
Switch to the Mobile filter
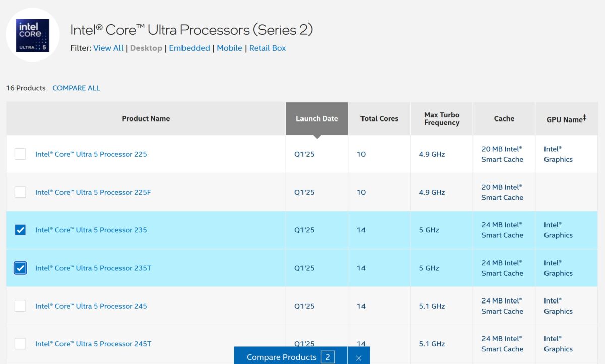[230, 48]
